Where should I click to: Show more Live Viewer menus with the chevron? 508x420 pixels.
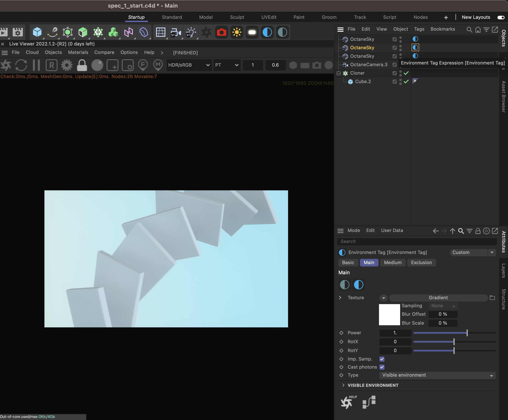(162, 53)
